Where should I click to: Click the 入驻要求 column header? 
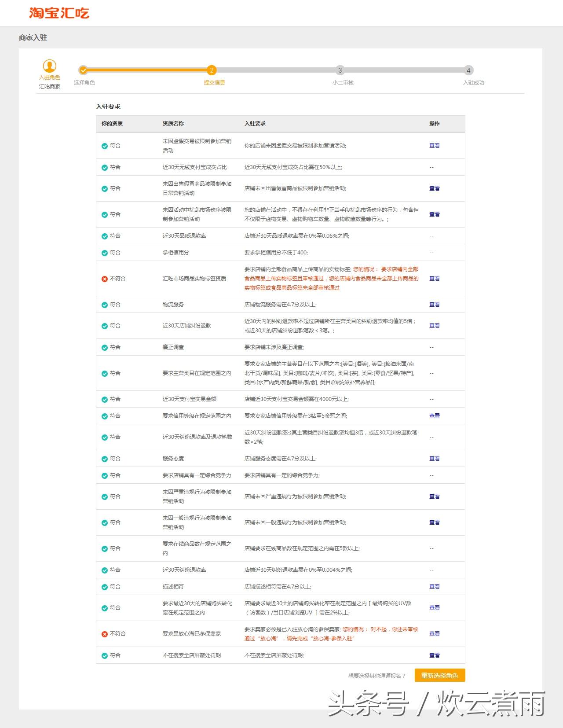point(255,124)
